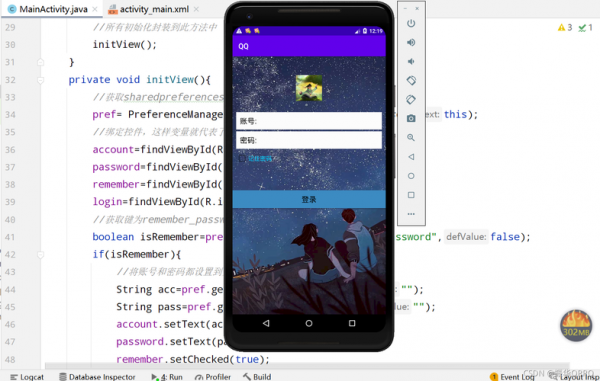Close the activity_main.xml tab
This screenshot has width=600, height=381.
tap(196, 9)
